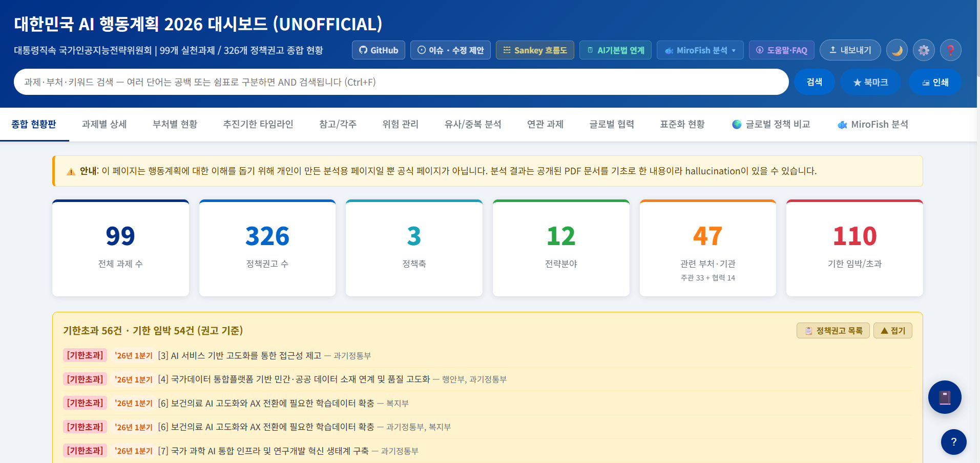Switch to 연관 과제 tab

tap(545, 124)
